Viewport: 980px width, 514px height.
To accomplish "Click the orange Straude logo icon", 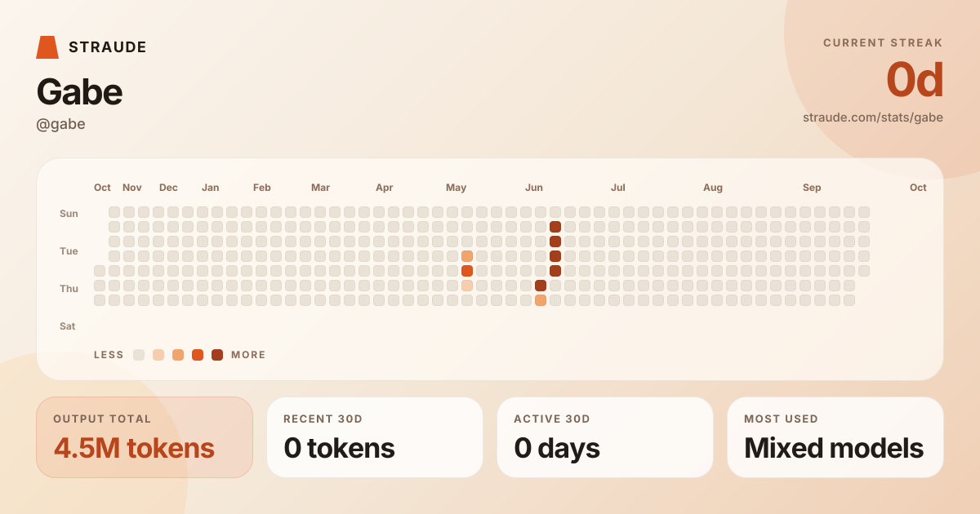I will (x=47, y=47).
